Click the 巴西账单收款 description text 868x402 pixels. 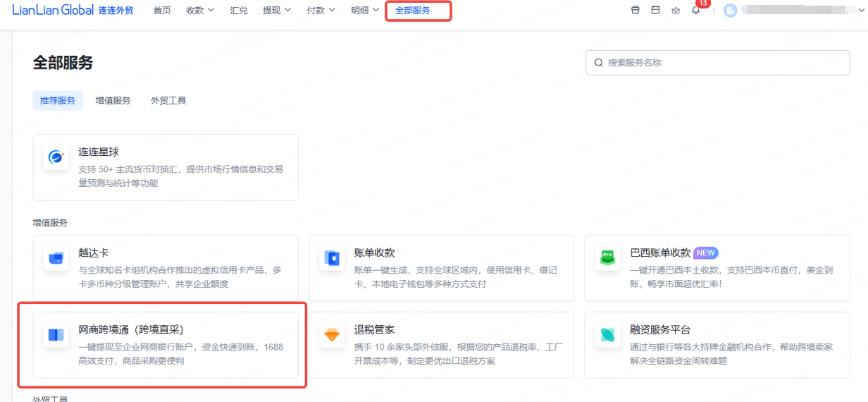tap(731, 277)
